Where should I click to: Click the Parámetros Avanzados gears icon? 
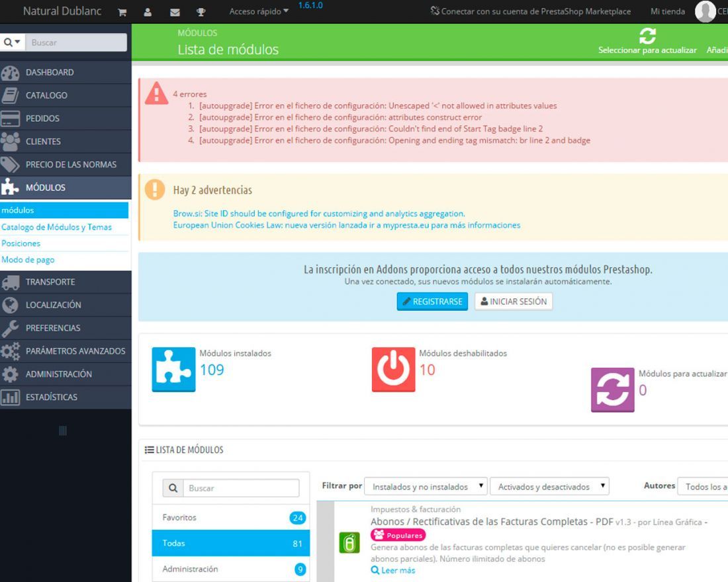(10, 351)
